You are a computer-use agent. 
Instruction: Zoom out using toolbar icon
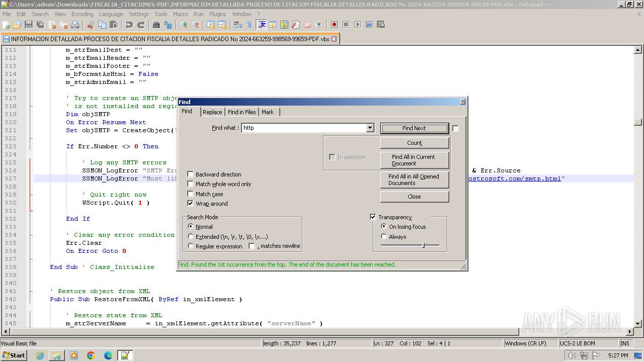(x=195, y=25)
